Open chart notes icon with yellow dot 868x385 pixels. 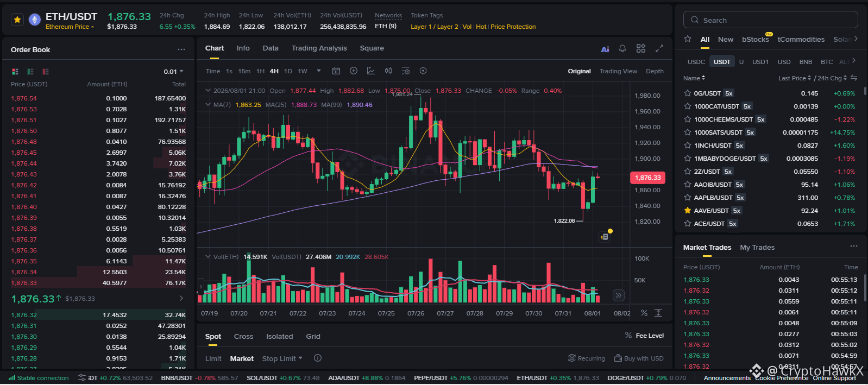point(605,237)
